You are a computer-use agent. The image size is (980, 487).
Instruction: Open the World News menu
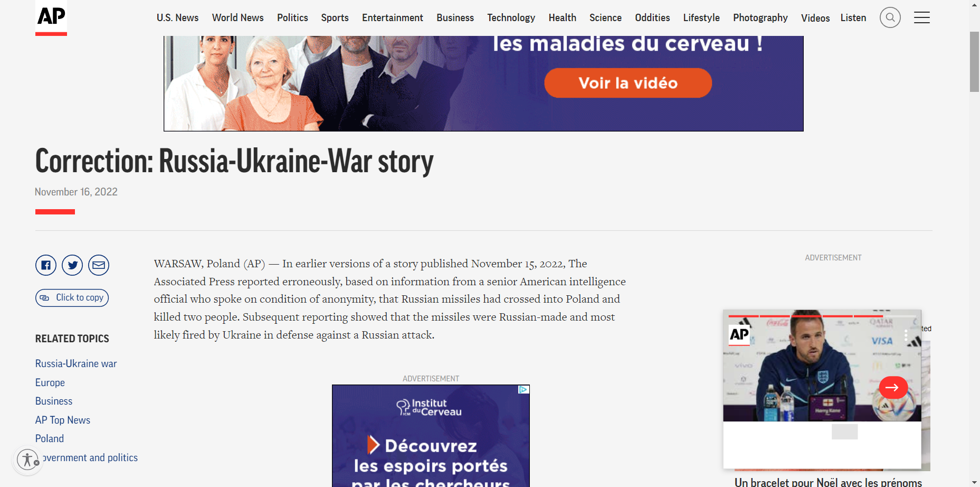(237, 18)
